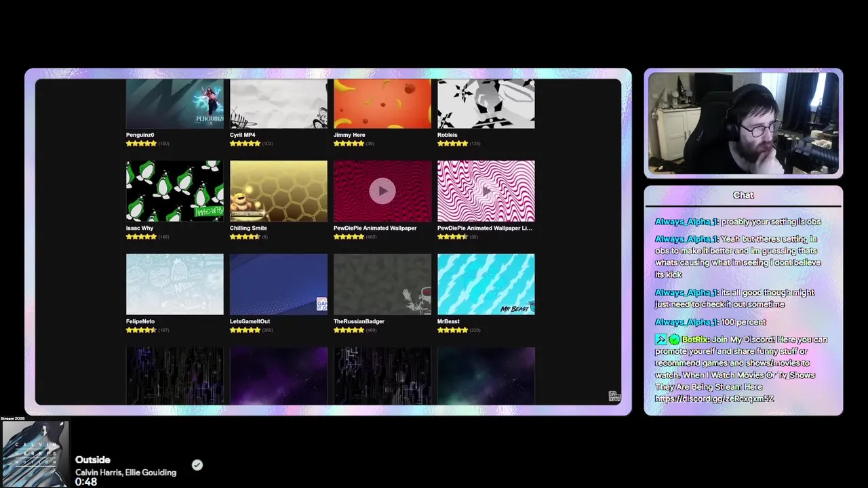The image size is (868, 488).
Task: Click the Isaac Why title link
Action: coord(140,228)
